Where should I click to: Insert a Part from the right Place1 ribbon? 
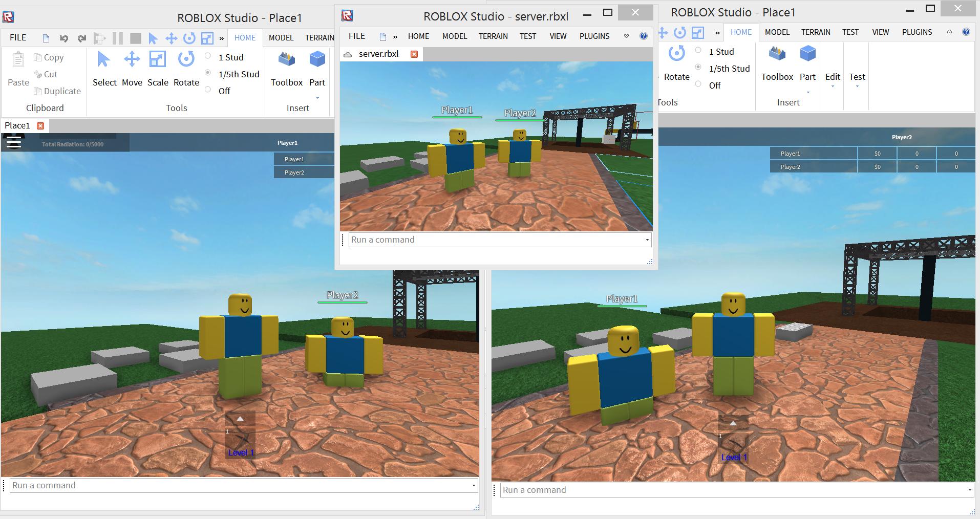[807, 63]
